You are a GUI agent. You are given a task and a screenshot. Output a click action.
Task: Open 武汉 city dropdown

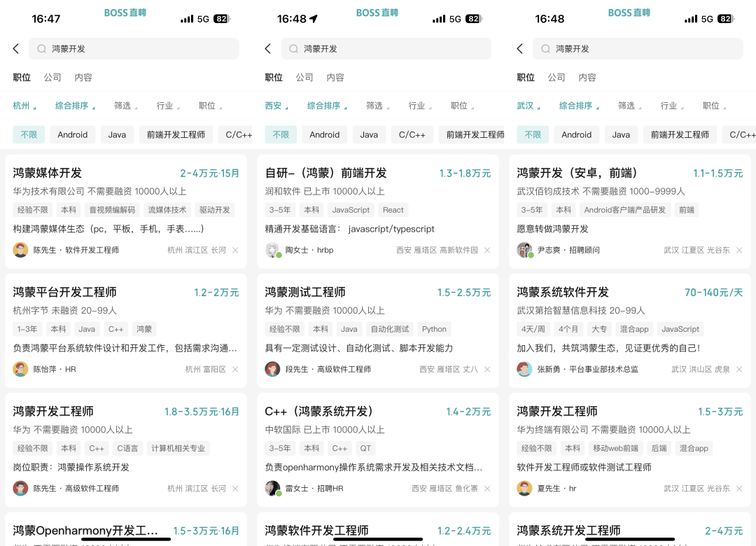click(528, 106)
